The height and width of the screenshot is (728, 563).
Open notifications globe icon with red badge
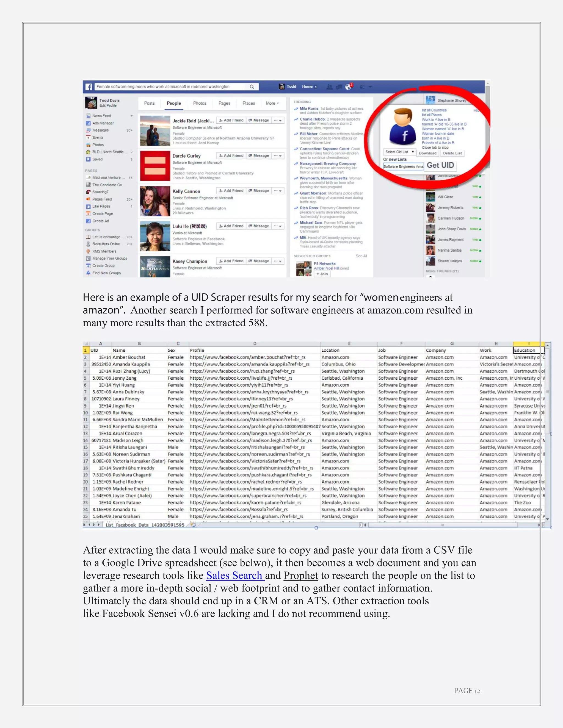coord(349,86)
